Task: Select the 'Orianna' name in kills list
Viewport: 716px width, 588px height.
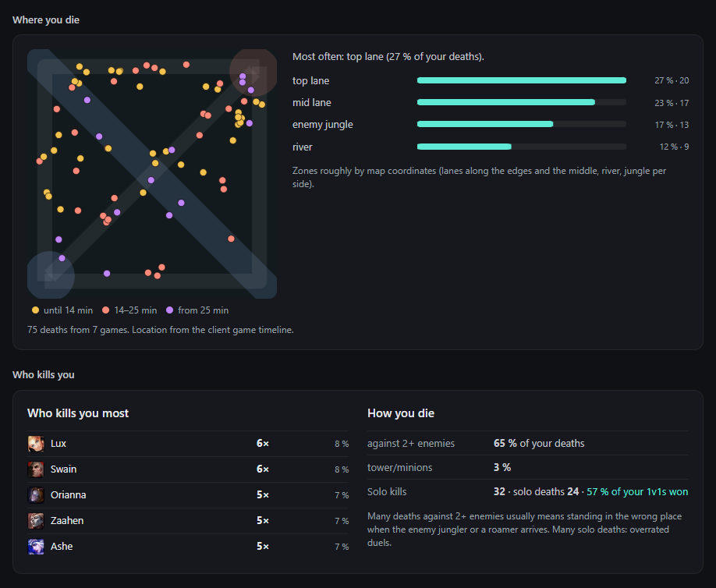Action: pos(68,495)
